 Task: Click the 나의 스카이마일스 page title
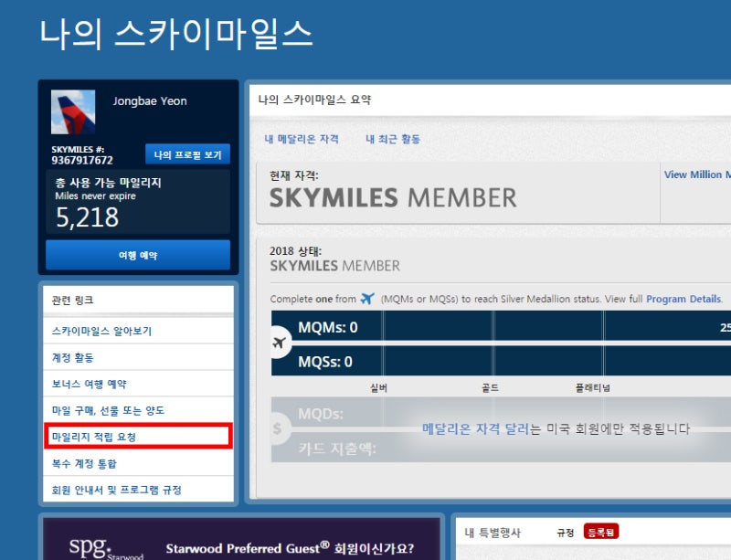pyautogui.click(x=176, y=35)
